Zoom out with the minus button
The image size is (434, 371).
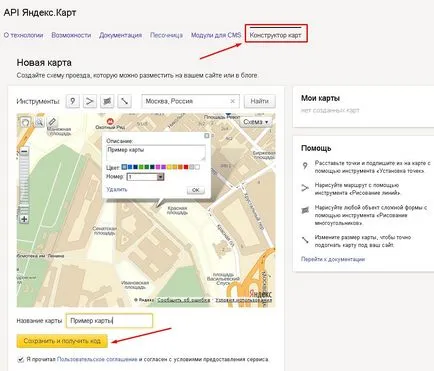click(x=24, y=152)
